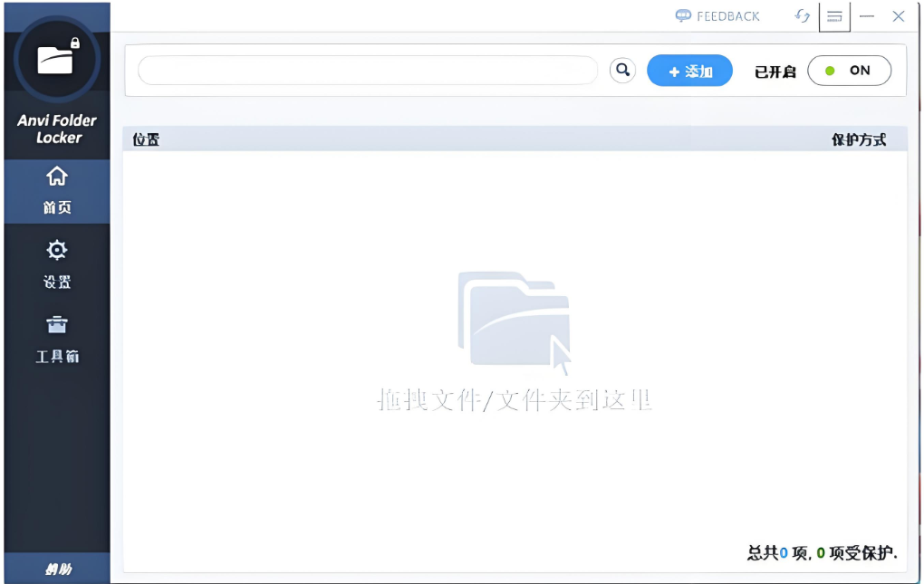Start a search with the magnifier icon
This screenshot has width=924, height=584.
coord(622,70)
